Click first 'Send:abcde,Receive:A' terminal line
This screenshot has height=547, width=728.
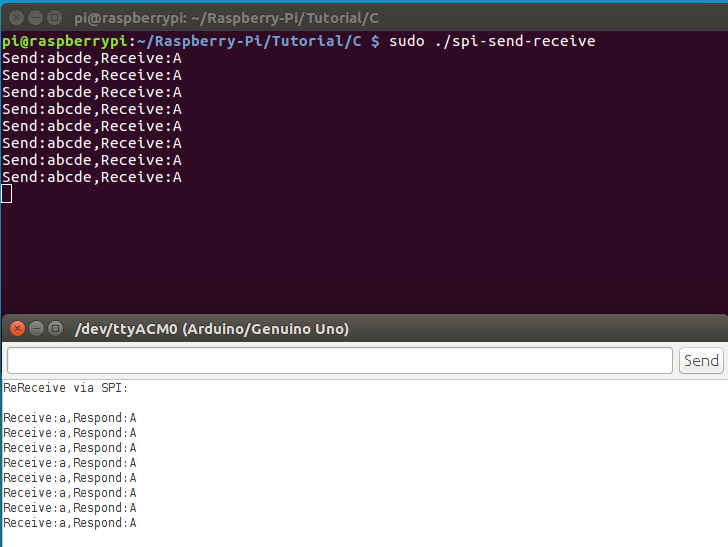click(x=92, y=58)
